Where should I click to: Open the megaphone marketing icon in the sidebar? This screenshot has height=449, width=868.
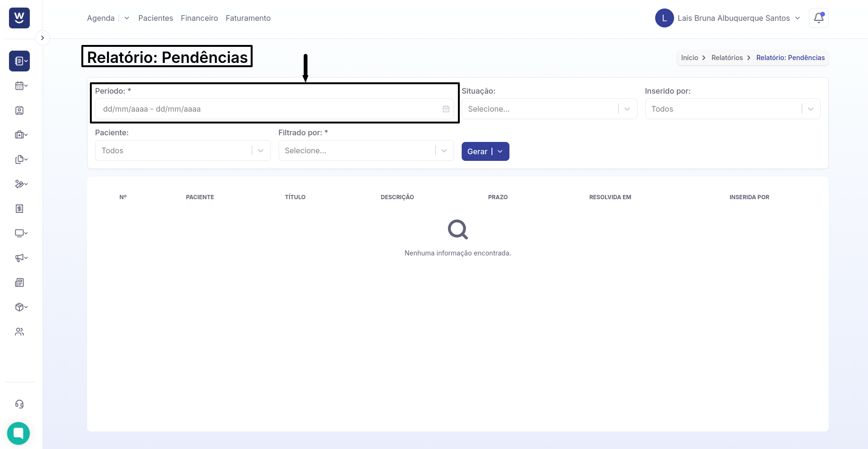[x=19, y=258]
